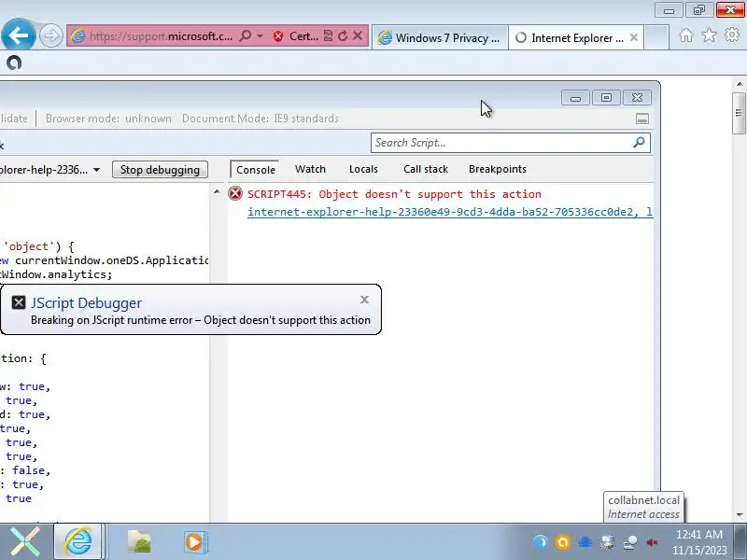Viewport: 747px width, 560px height.
Task: Select the Internet Explorer tab
Action: (570, 37)
